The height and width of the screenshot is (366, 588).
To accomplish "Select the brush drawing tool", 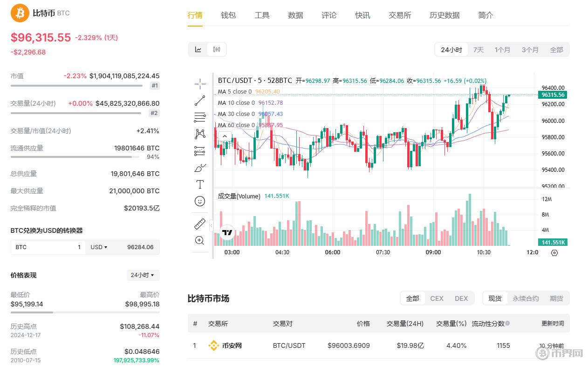I will pos(200,168).
